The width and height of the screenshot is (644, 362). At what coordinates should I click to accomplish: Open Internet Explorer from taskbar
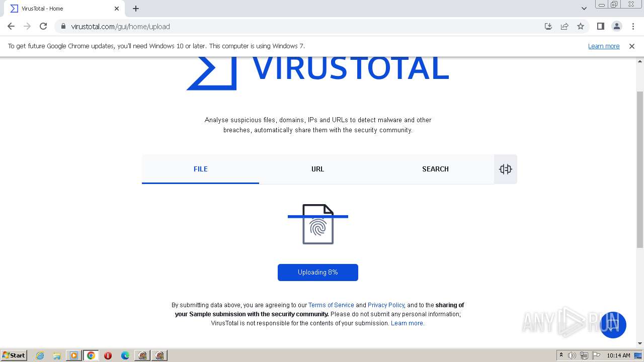(x=40, y=355)
